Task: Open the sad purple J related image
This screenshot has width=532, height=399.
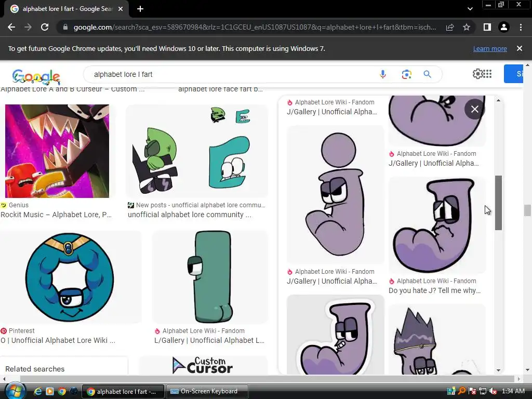Action: 437,224
